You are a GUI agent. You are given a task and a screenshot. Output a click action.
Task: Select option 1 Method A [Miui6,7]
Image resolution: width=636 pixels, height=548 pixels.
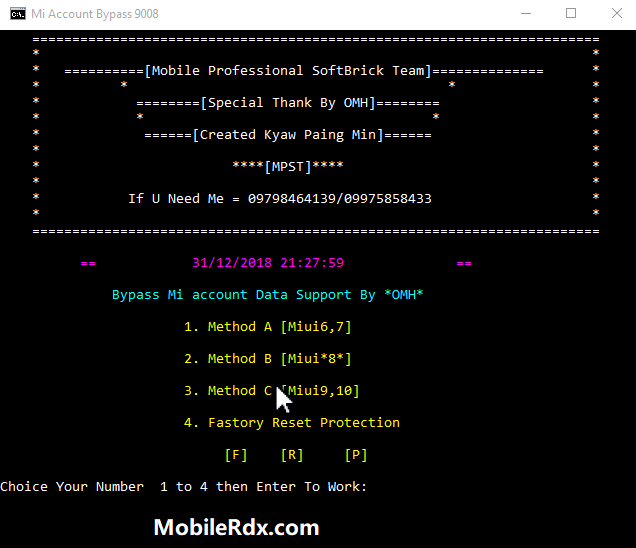[x=268, y=327]
